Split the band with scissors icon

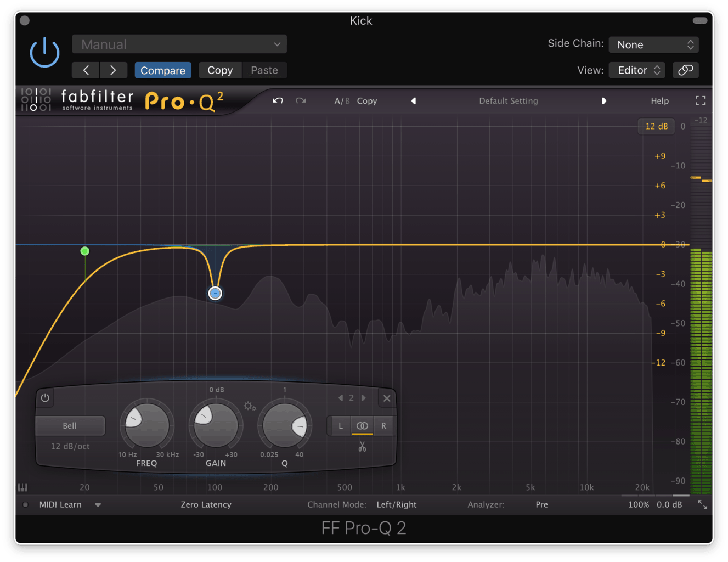(362, 447)
